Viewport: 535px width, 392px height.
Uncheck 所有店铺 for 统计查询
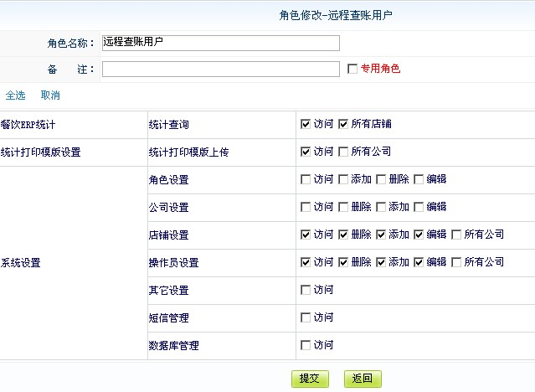[x=343, y=124]
